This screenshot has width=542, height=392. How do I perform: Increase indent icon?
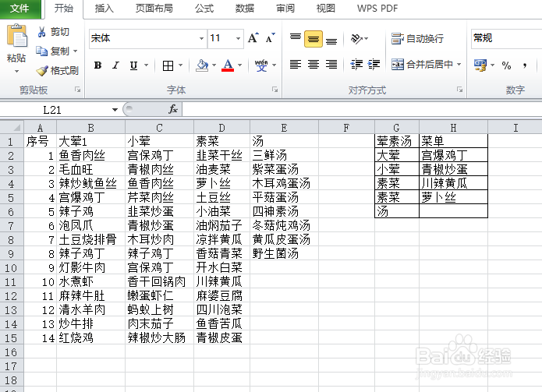point(374,65)
